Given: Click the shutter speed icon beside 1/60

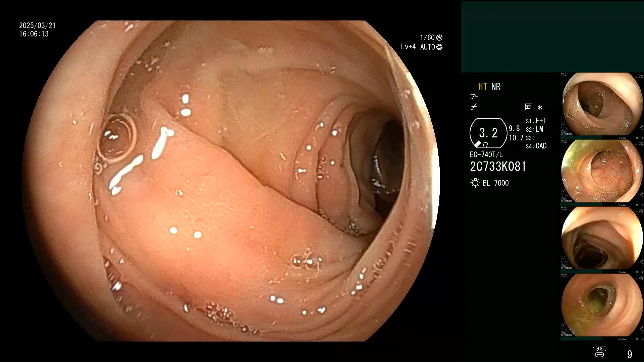Looking at the screenshot, I should pyautogui.click(x=439, y=38).
